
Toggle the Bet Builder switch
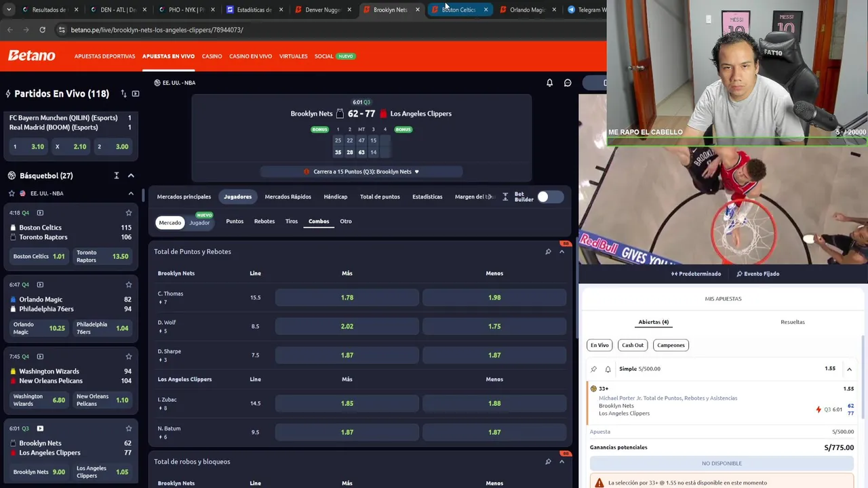(x=549, y=197)
